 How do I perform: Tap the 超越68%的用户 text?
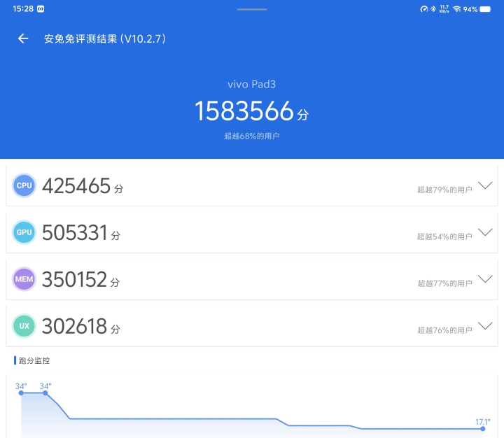(x=252, y=136)
